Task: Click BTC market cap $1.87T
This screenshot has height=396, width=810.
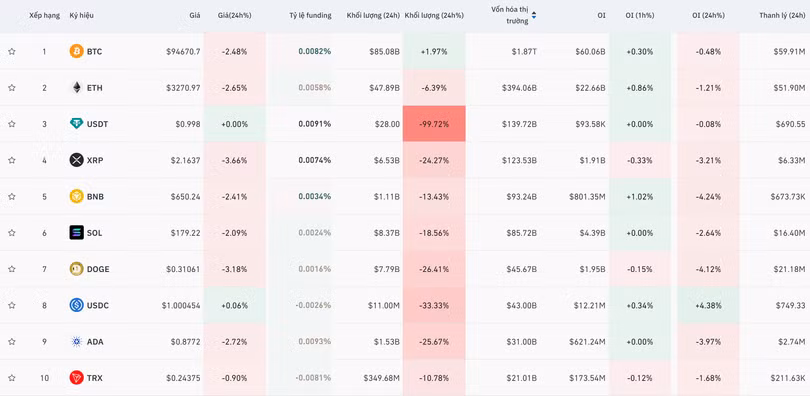Action: (524, 52)
